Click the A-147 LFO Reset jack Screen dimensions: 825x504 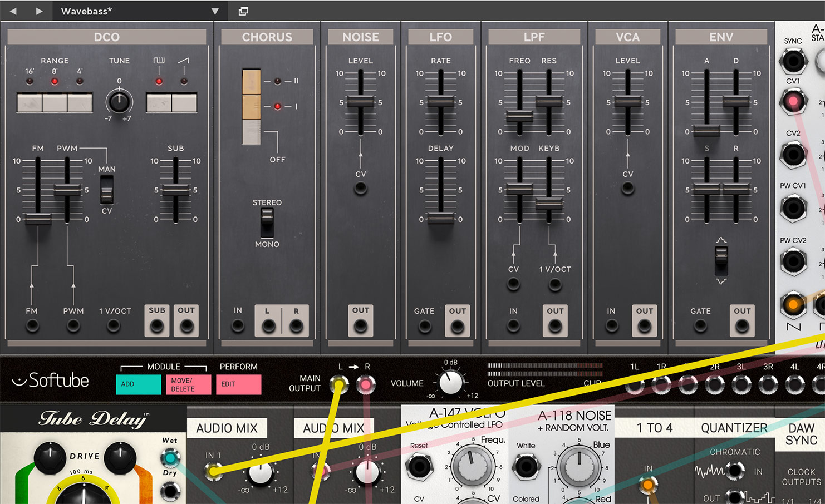419,466
